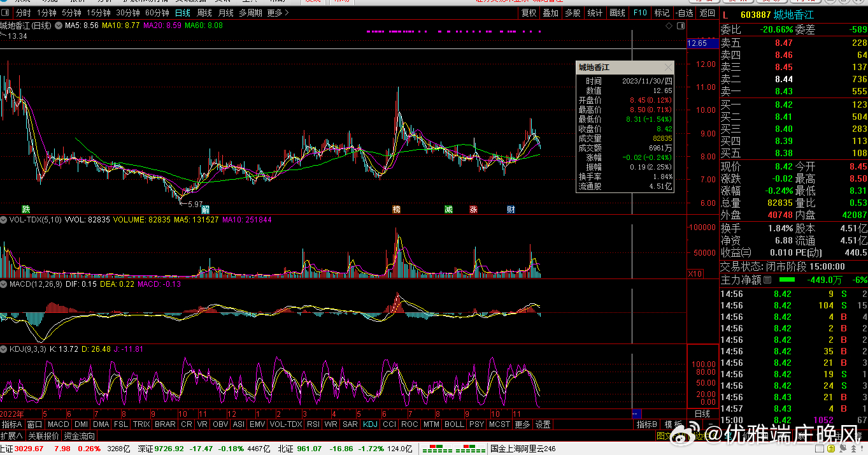Select the 榜 marker under the price chart
Viewport: 868px width, 455px height.
397,209
